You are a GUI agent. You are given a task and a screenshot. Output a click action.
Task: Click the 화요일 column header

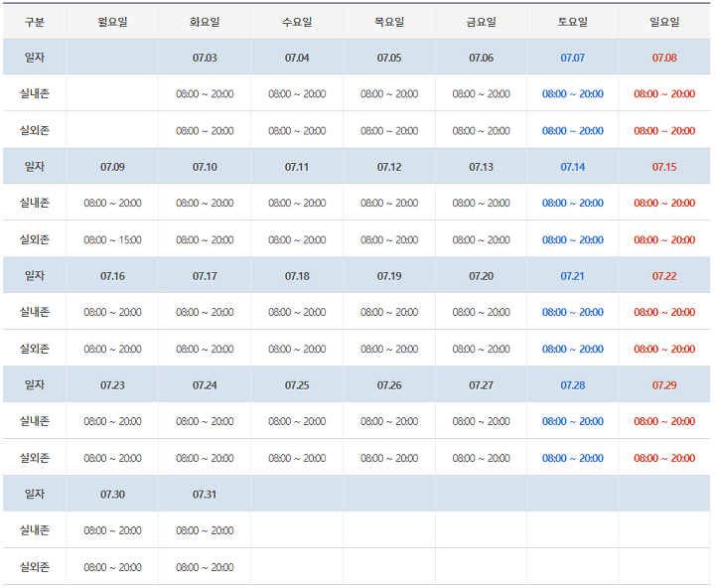coord(205,22)
